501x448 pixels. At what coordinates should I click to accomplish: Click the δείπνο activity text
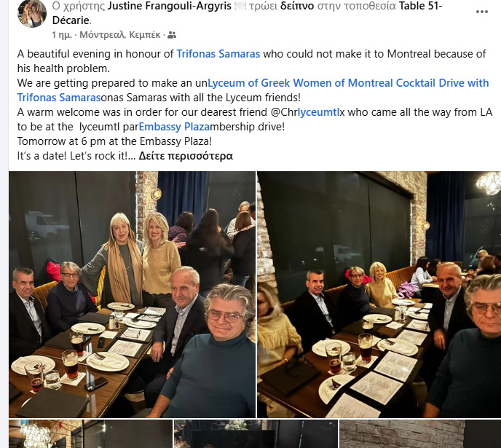click(x=297, y=6)
